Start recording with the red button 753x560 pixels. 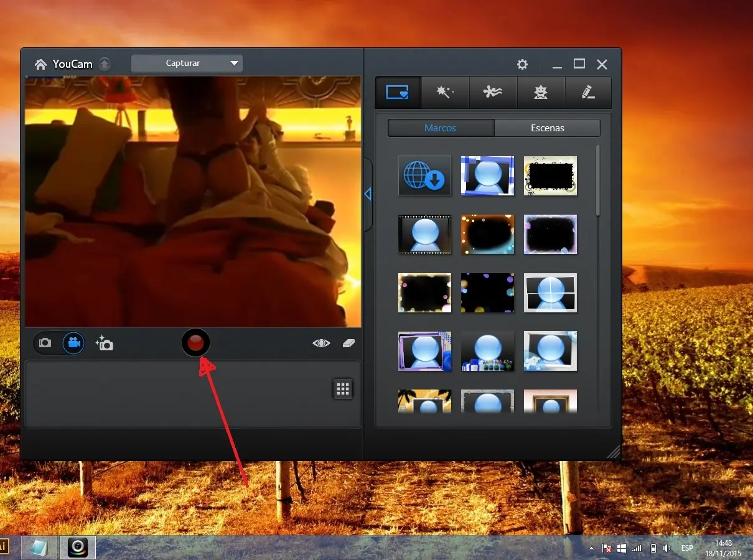coord(195,343)
